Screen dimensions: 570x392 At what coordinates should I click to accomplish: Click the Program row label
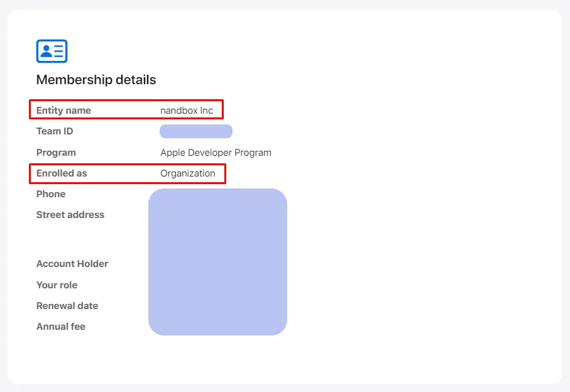(56, 152)
